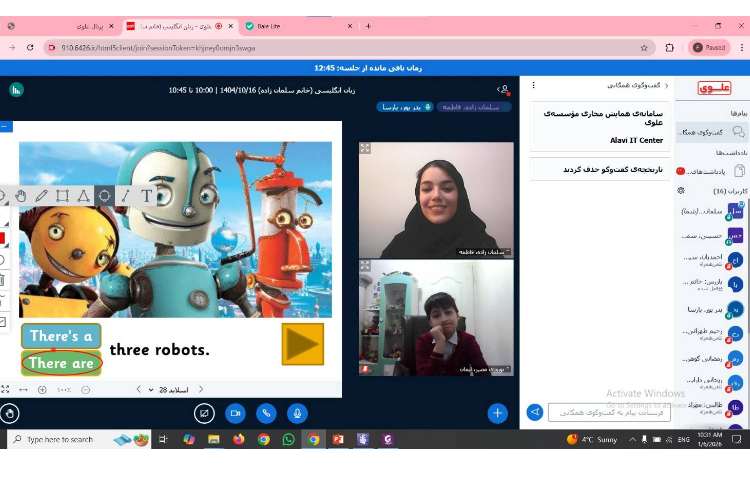
Task: Select the hand pan tool
Action: coord(21,196)
